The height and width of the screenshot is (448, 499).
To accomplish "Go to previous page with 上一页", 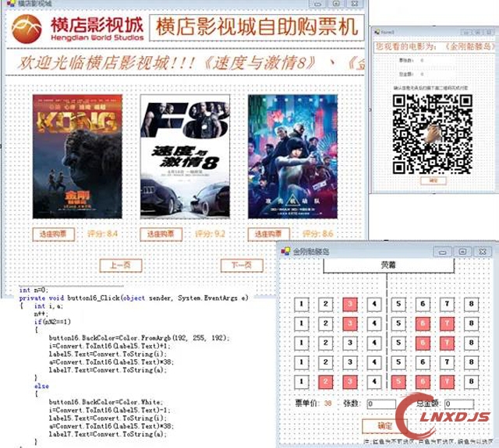I will tap(120, 266).
